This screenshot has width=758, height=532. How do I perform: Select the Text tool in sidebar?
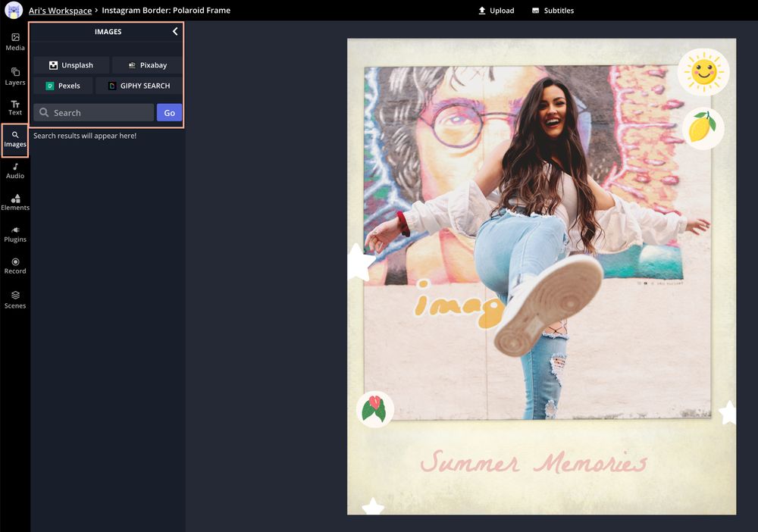[15, 107]
